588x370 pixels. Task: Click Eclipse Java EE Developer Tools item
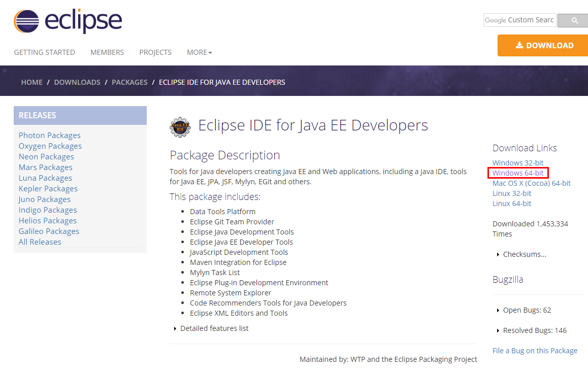click(242, 242)
